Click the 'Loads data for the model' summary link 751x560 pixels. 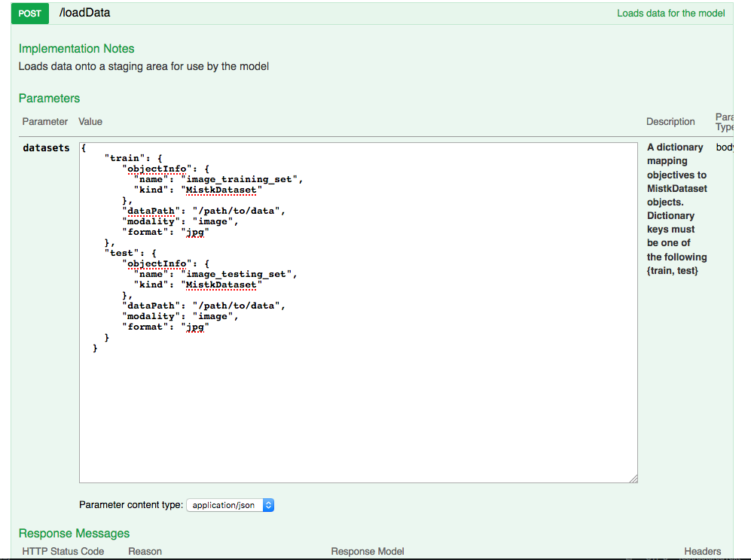pos(670,13)
